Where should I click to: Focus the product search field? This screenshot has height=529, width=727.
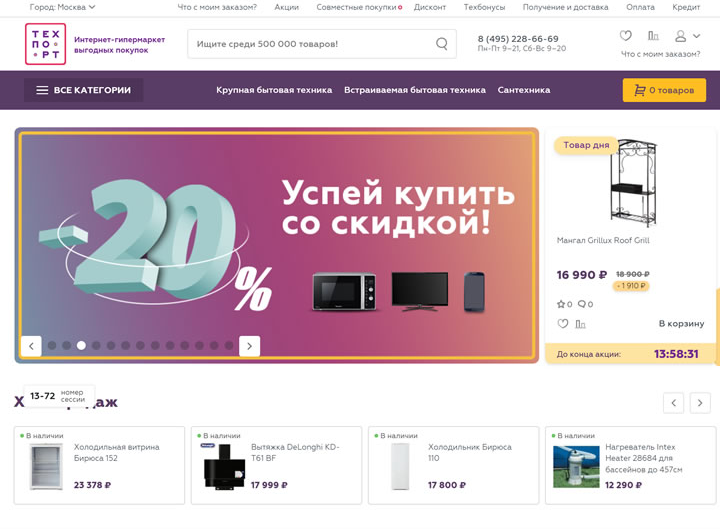(x=310, y=44)
